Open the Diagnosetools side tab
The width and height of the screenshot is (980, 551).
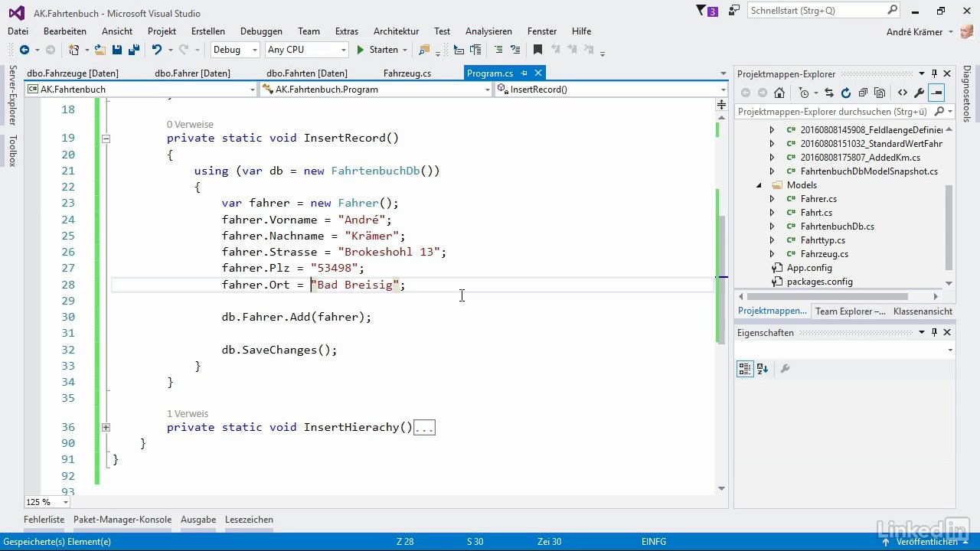967,93
